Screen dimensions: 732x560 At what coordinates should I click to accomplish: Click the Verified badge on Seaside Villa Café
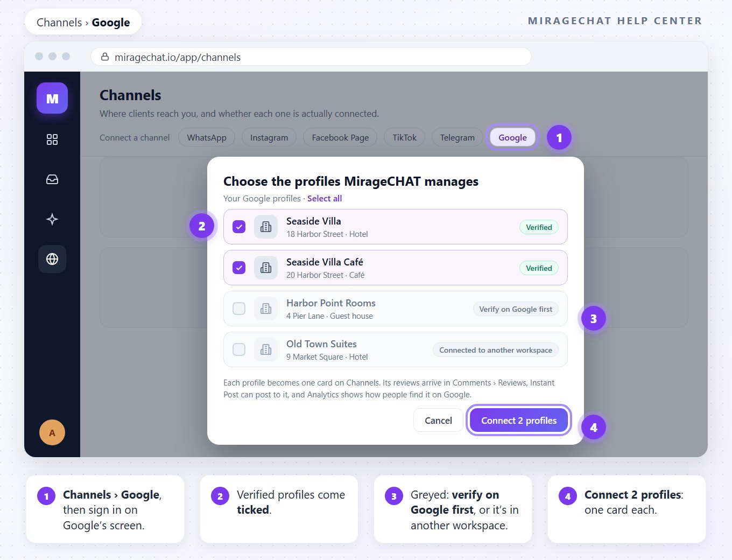[x=539, y=268]
